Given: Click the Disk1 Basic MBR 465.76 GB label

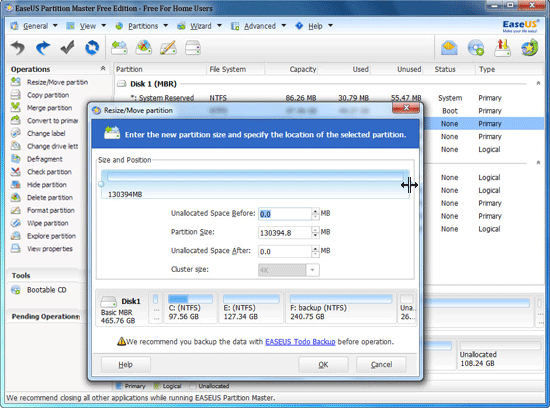Looking at the screenshot, I should pos(120,309).
